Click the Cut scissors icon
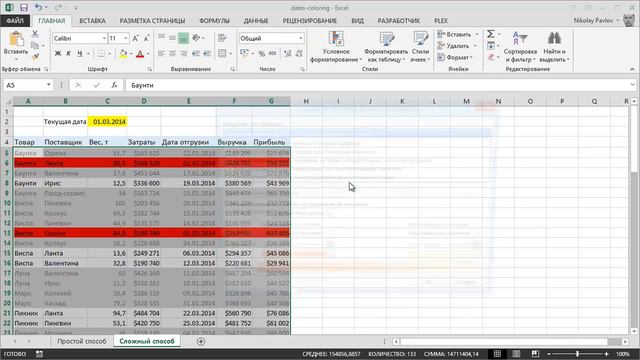Viewport: 640px width, 360px height. [x=35, y=34]
